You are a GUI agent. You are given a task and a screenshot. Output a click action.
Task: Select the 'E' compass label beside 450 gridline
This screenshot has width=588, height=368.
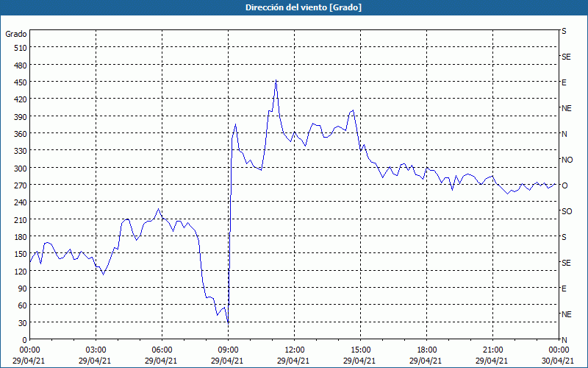(x=564, y=82)
